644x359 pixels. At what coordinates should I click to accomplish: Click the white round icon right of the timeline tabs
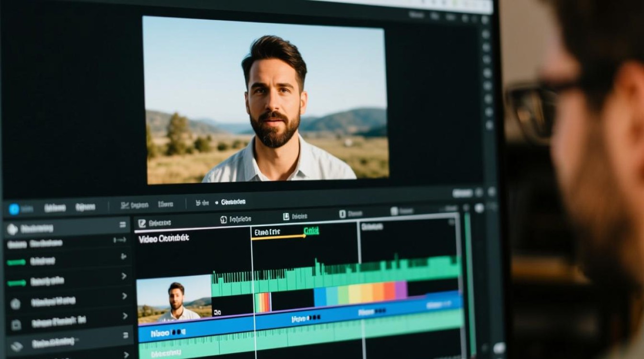coord(479,208)
